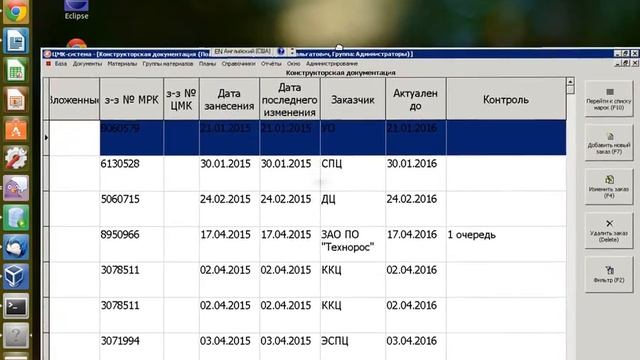Click the language bar help icon
This screenshot has height=360, width=640.
281,51
